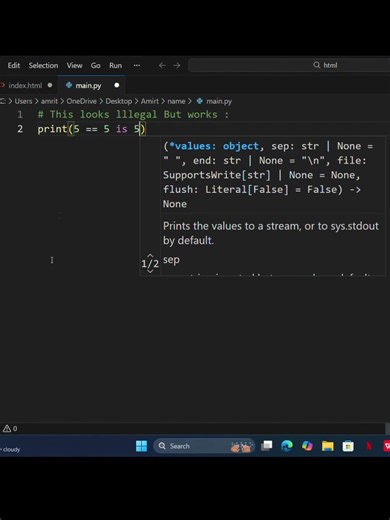Image resolution: width=390 pixels, height=520 pixels.
Task: Open Task View on the taskbar
Action: coord(267,446)
